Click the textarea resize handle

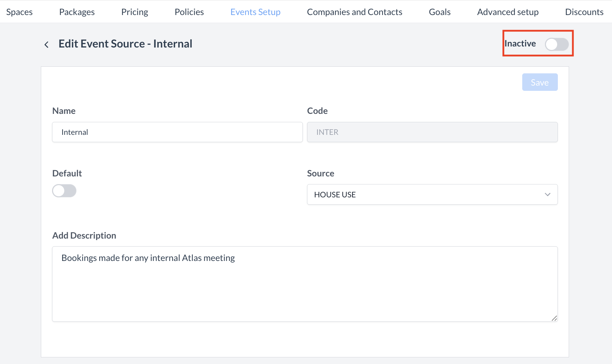tap(555, 318)
